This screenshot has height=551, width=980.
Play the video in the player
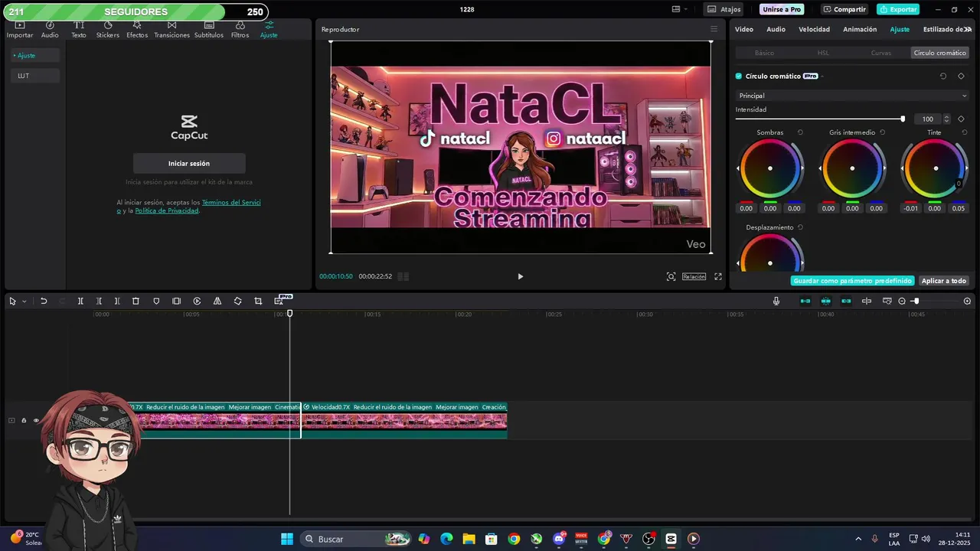click(521, 276)
